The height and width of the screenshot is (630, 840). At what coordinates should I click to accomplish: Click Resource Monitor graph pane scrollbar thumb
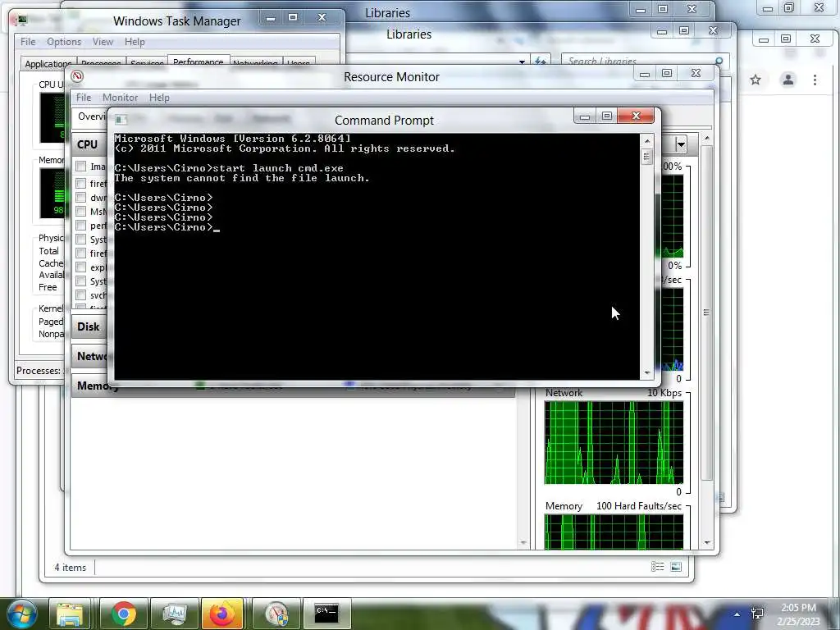pyautogui.click(x=707, y=313)
